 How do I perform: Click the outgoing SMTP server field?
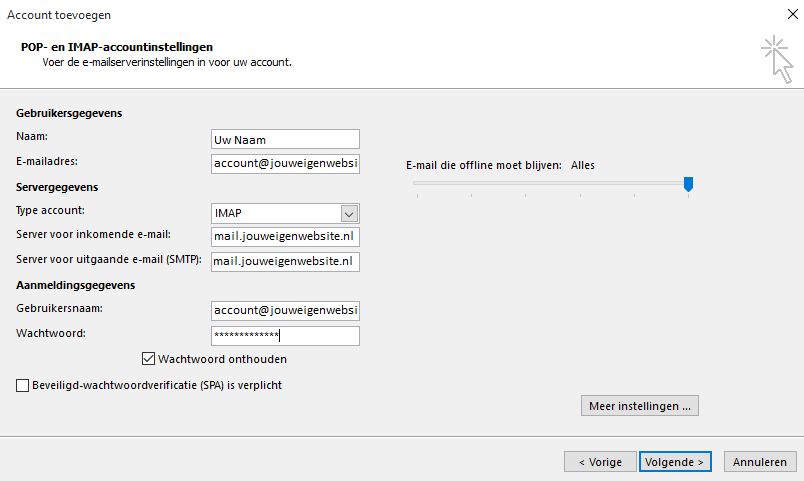coord(285,262)
